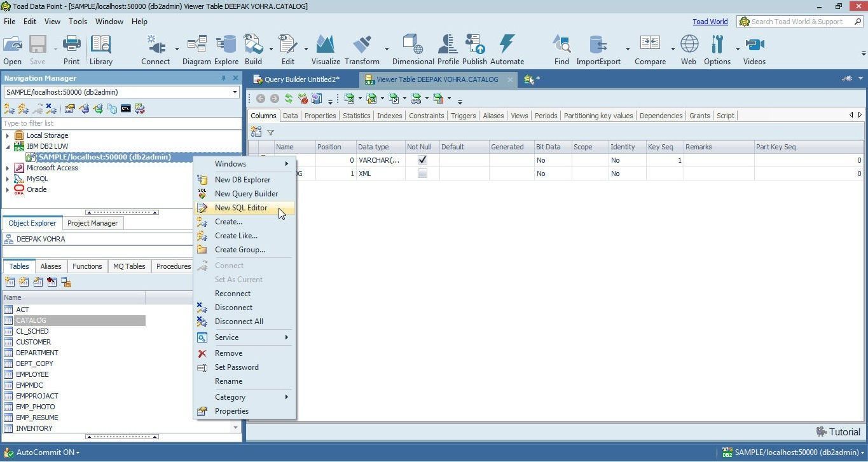The width and height of the screenshot is (868, 462).
Task: Open the Profile tool
Action: (448, 50)
